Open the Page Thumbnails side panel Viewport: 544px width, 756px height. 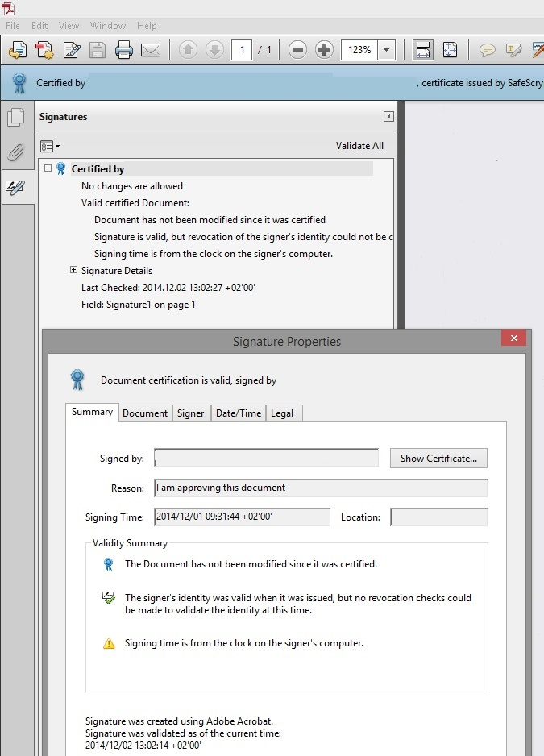pos(16,117)
